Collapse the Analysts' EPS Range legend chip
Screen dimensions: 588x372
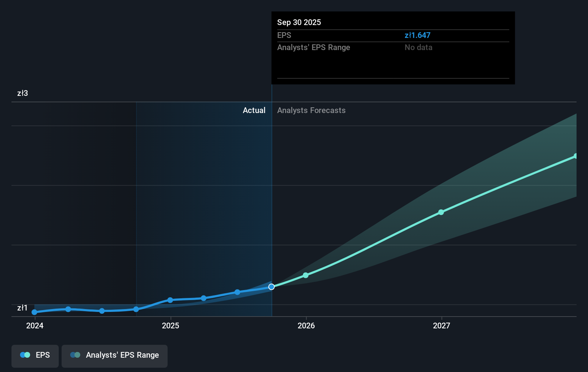[115, 356]
